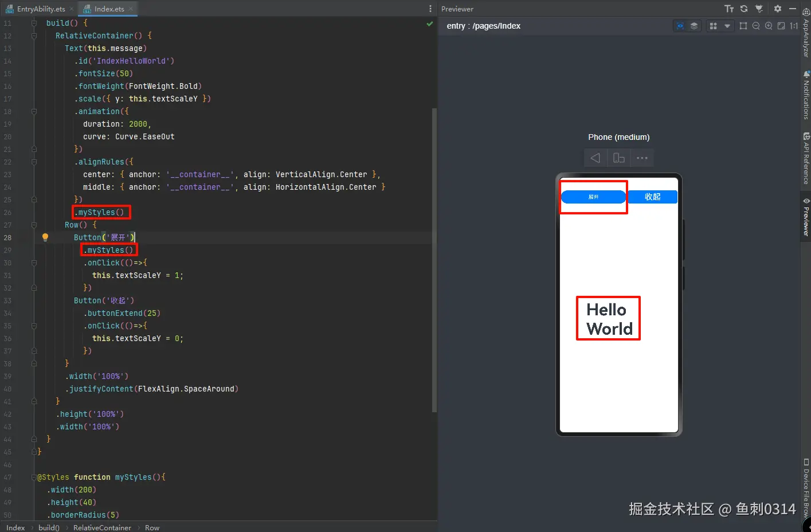Rotate the device with the orientation icon

point(619,158)
